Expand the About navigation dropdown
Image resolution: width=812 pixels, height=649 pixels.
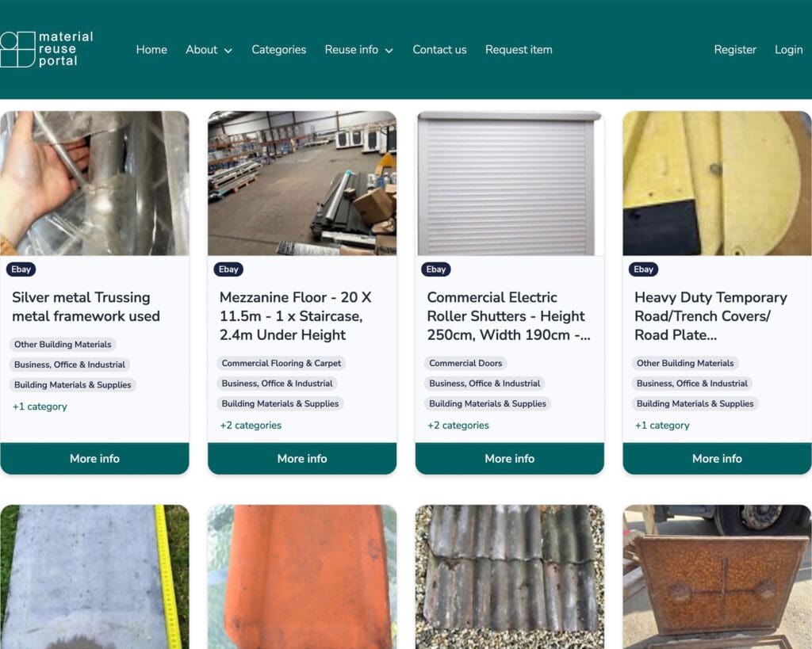[x=209, y=49]
